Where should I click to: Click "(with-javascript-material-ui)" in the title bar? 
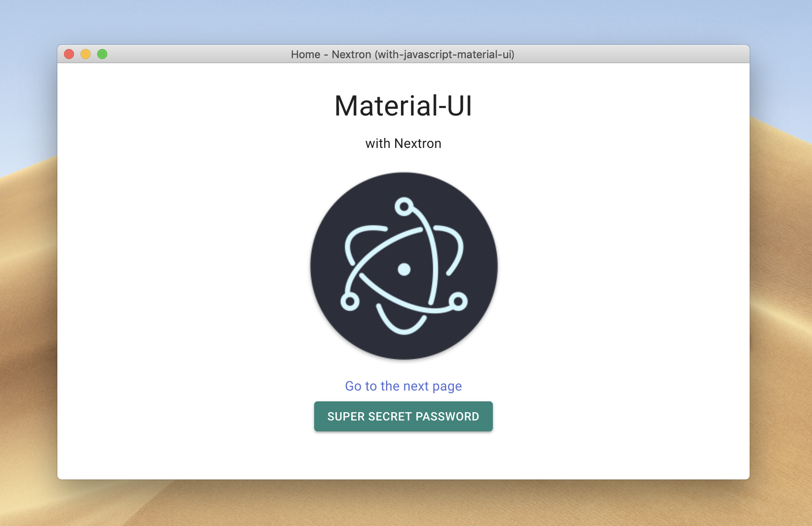pos(444,54)
